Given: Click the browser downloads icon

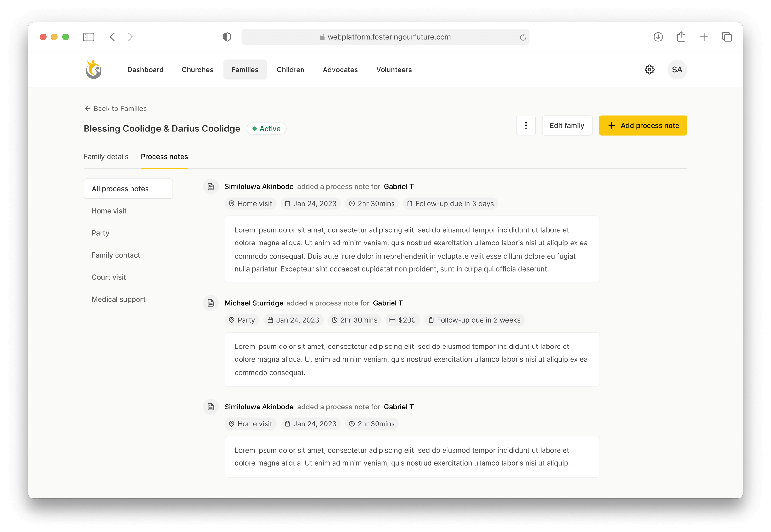Looking at the screenshot, I should click(x=658, y=37).
